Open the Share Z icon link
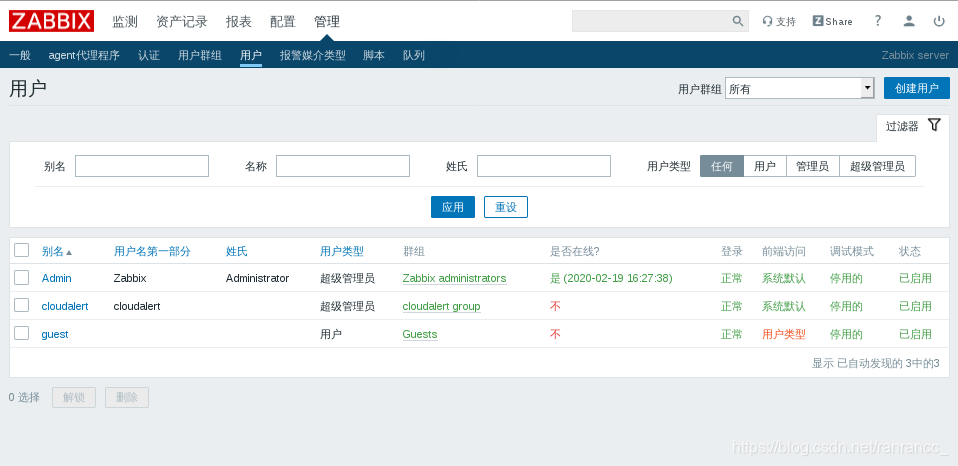The height and width of the screenshot is (466, 958). [x=832, y=21]
